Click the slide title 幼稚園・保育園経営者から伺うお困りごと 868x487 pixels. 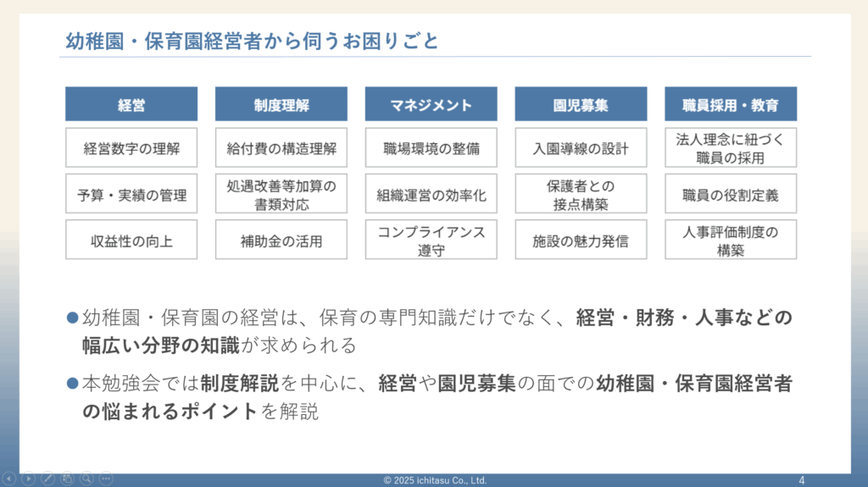coord(253,41)
